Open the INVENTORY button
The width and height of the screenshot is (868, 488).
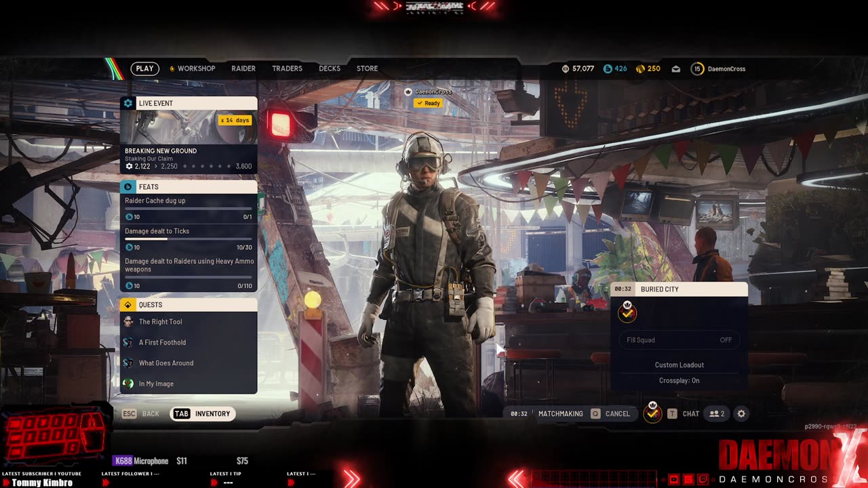click(x=203, y=413)
